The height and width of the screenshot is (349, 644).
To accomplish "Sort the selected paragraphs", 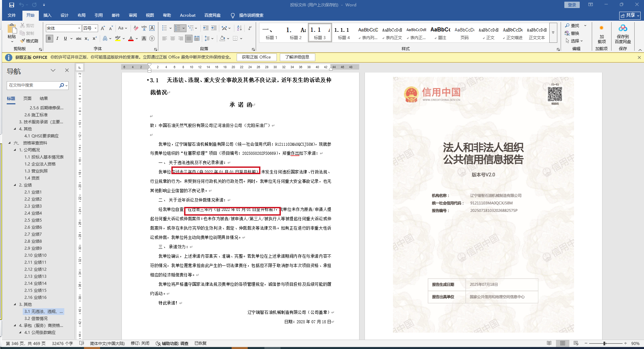I will click(239, 28).
